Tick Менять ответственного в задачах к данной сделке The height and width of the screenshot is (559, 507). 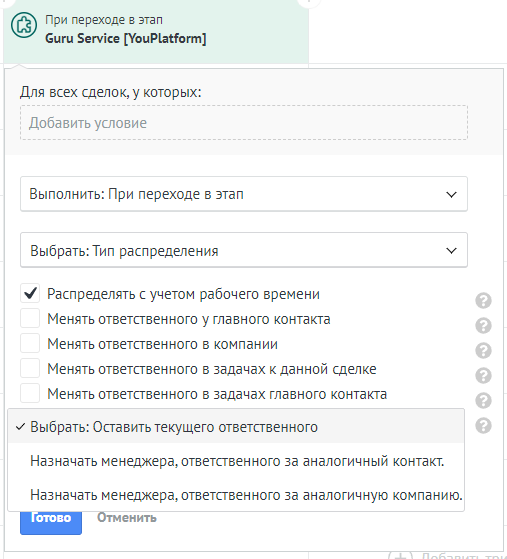tap(30, 368)
